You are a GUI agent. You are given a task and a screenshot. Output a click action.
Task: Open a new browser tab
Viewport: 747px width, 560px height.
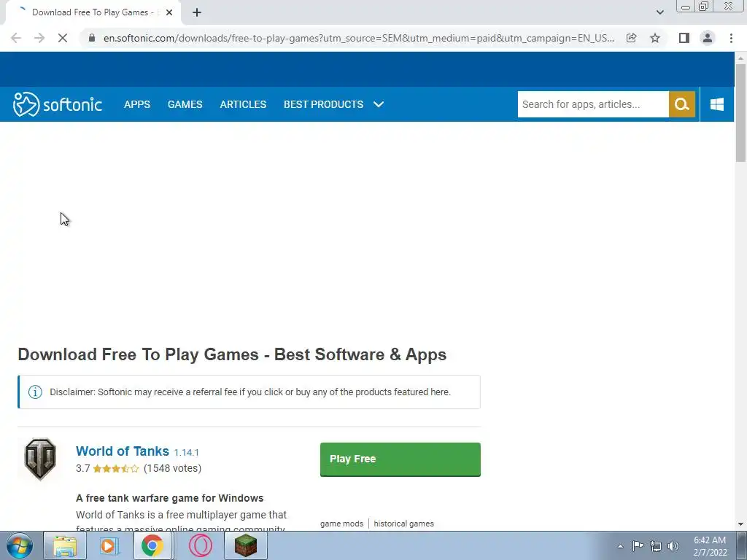click(197, 13)
